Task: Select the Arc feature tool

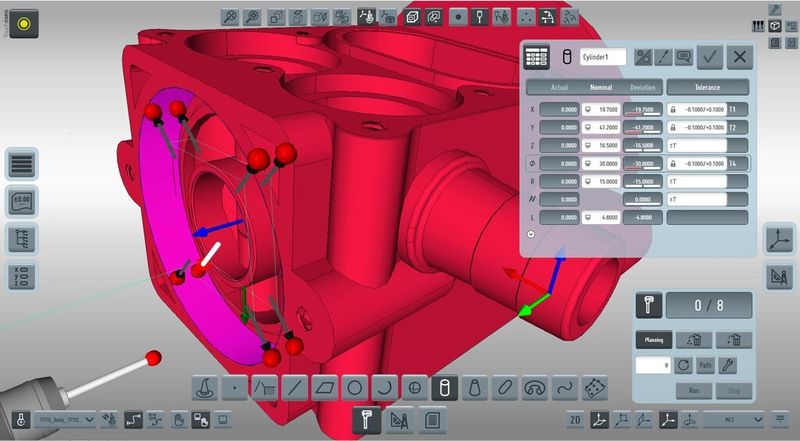Action: pos(385,388)
